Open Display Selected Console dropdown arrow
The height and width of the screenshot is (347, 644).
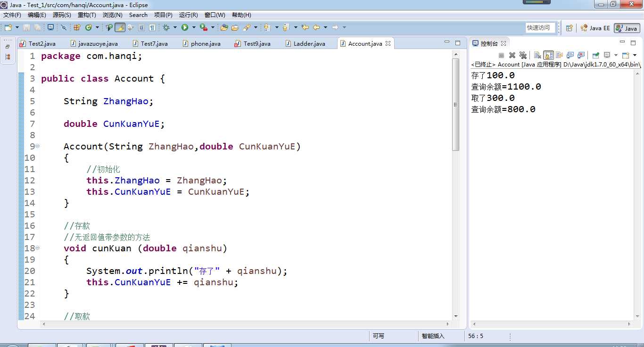616,55
